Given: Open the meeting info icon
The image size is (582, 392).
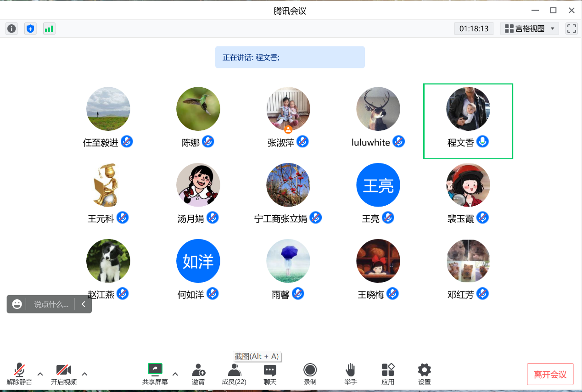Looking at the screenshot, I should click(11, 29).
